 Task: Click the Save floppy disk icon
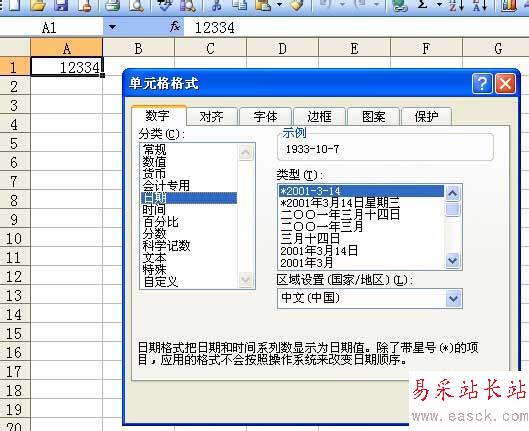point(61,5)
